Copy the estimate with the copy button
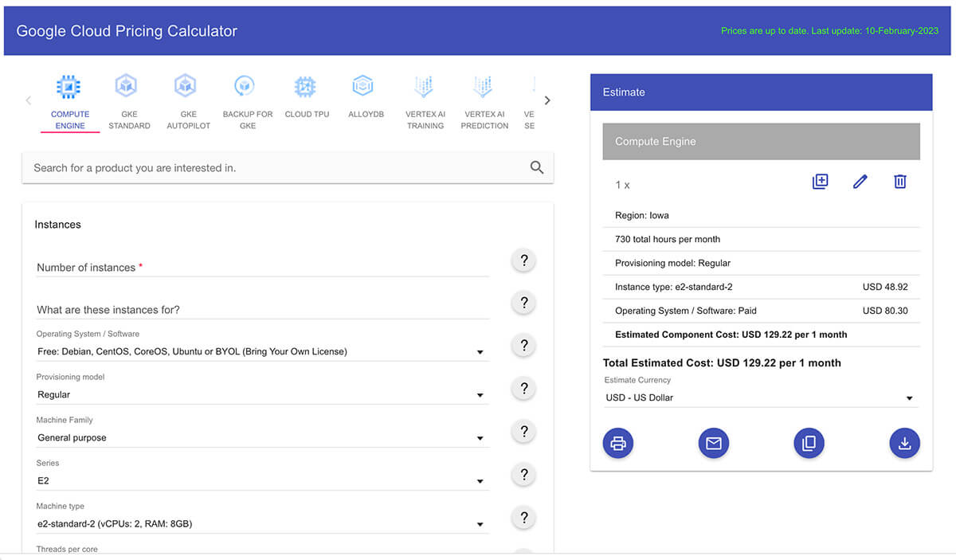This screenshot has height=560, width=956. [809, 443]
